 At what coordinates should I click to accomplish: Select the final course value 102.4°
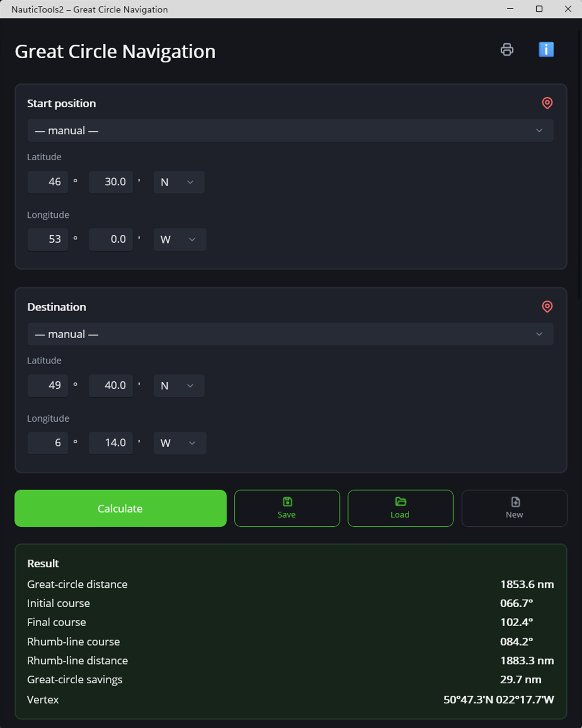tap(516, 622)
